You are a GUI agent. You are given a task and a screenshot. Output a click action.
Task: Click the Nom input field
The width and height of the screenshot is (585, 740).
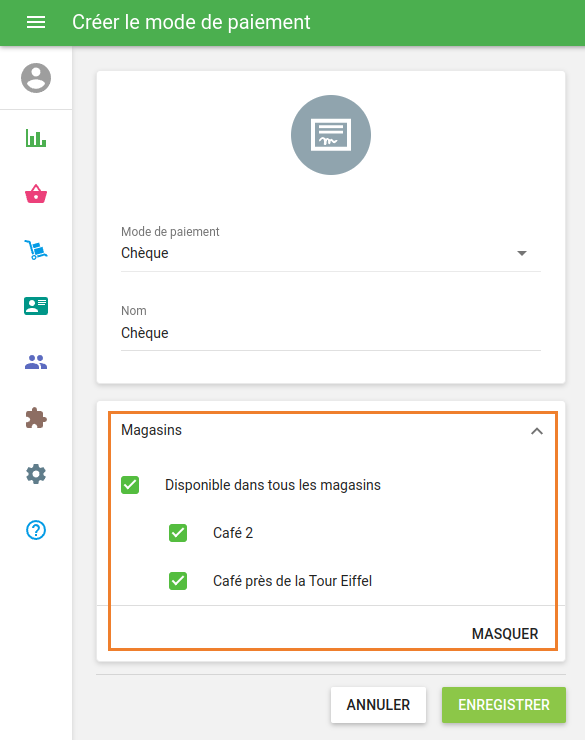[x=331, y=333]
